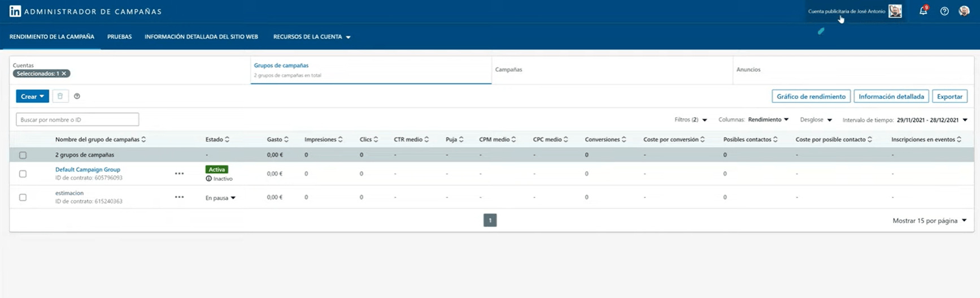Click the estimacion group name

pyautogui.click(x=69, y=193)
